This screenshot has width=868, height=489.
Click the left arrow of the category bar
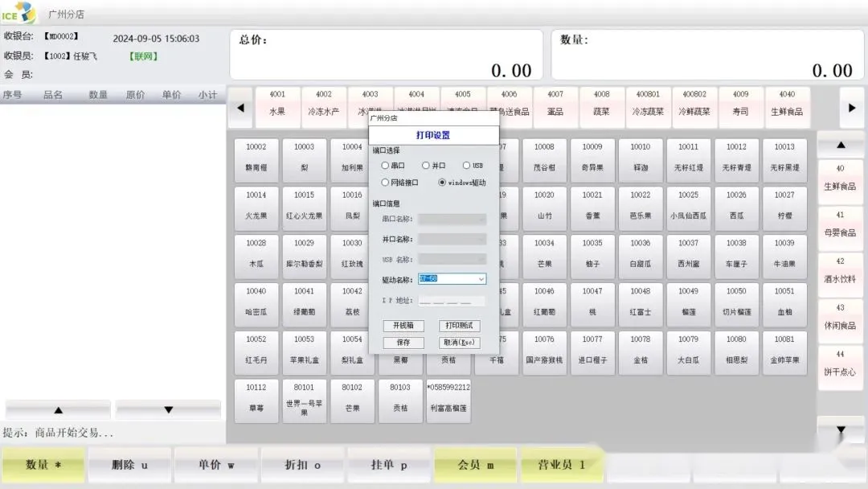tap(241, 108)
